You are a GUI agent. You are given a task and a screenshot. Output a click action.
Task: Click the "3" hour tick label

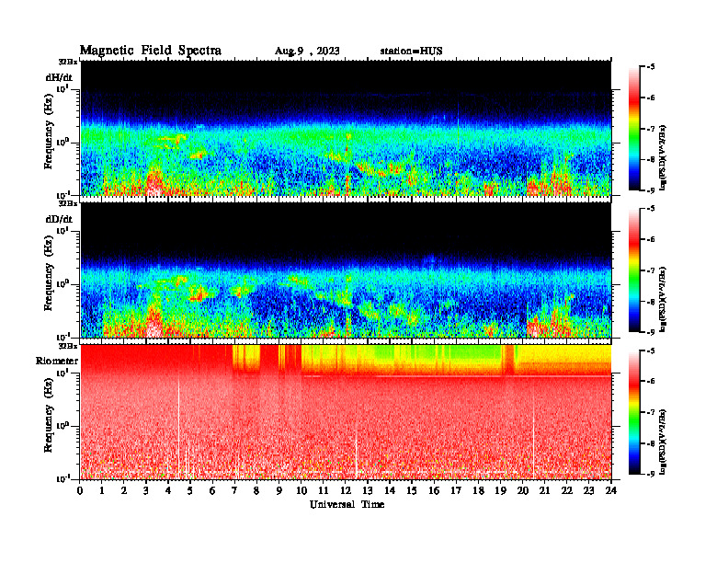(x=146, y=490)
